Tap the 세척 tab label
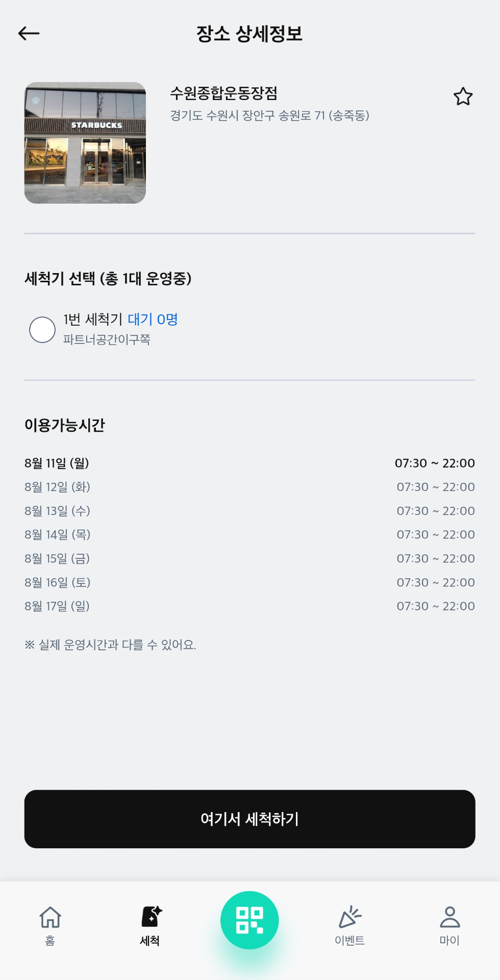500x980 pixels. pyautogui.click(x=150, y=941)
